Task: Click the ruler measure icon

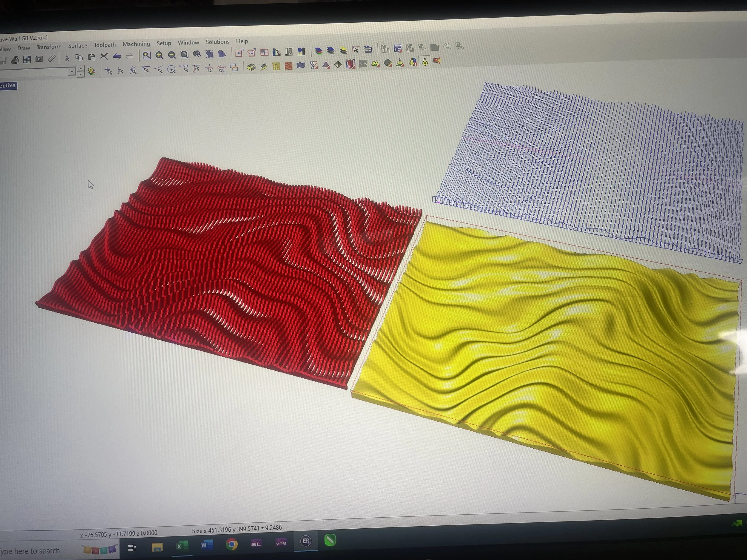Action: tap(52, 59)
